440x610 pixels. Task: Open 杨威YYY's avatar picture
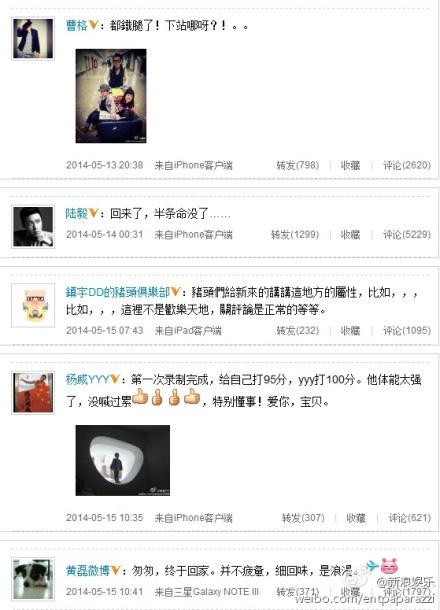33,393
